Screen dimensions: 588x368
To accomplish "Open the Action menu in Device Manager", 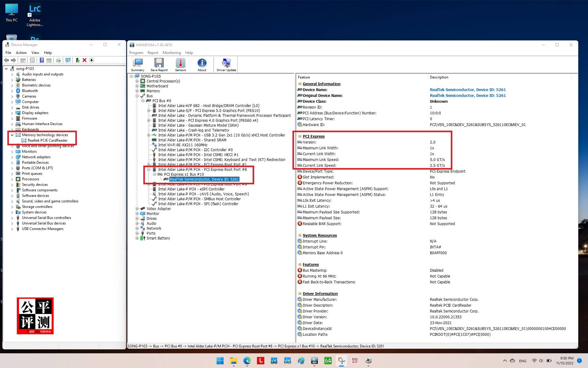I will (x=21, y=53).
